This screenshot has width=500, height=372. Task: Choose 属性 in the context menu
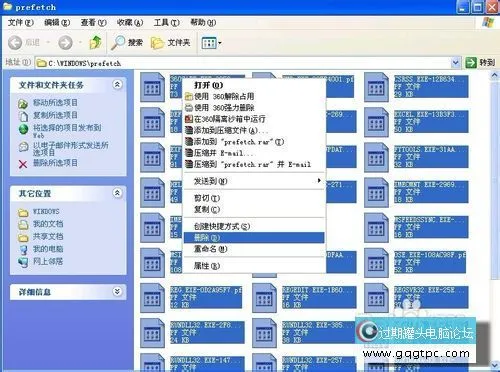(x=254, y=266)
